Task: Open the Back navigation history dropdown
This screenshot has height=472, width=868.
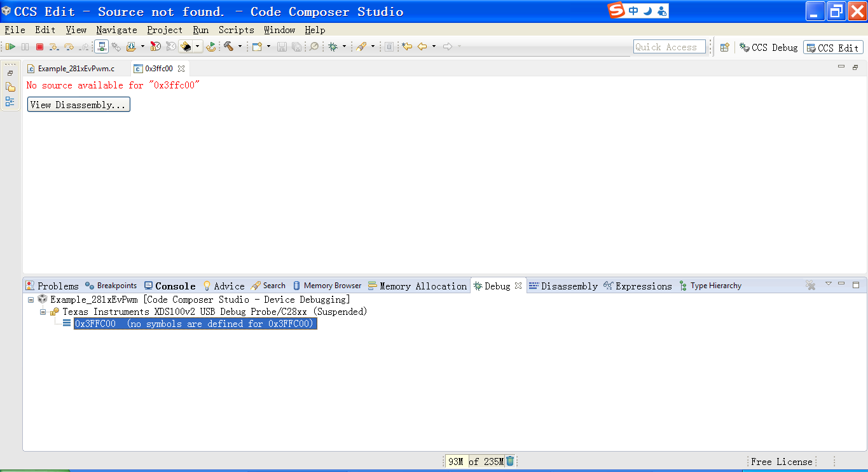Action: pyautogui.click(x=434, y=46)
